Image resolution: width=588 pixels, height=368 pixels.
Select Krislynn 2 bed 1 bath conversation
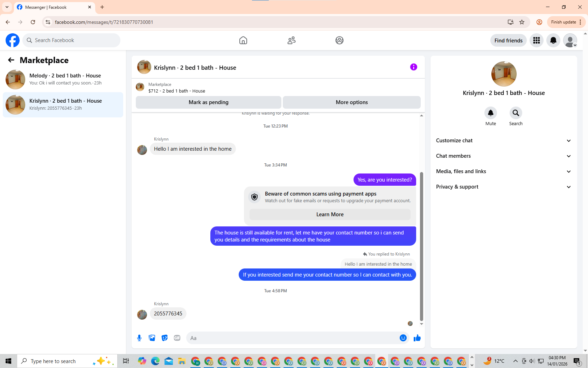(x=63, y=104)
